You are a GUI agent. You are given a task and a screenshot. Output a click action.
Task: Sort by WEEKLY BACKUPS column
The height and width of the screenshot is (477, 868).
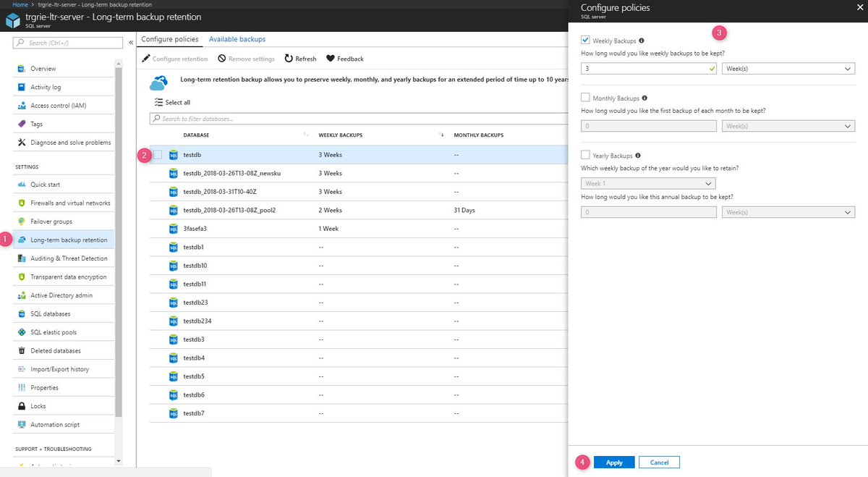341,135
